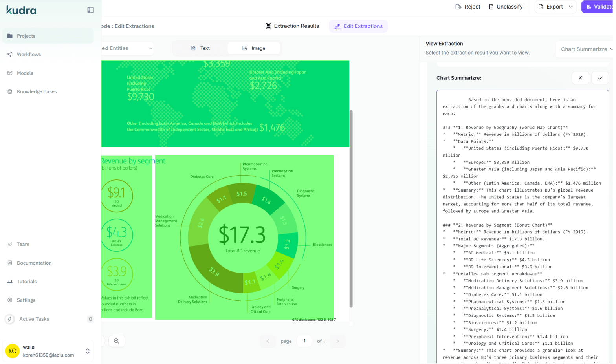This screenshot has width=616, height=364.
Task: Collapse the sidebar panel icon
Action: click(90, 10)
